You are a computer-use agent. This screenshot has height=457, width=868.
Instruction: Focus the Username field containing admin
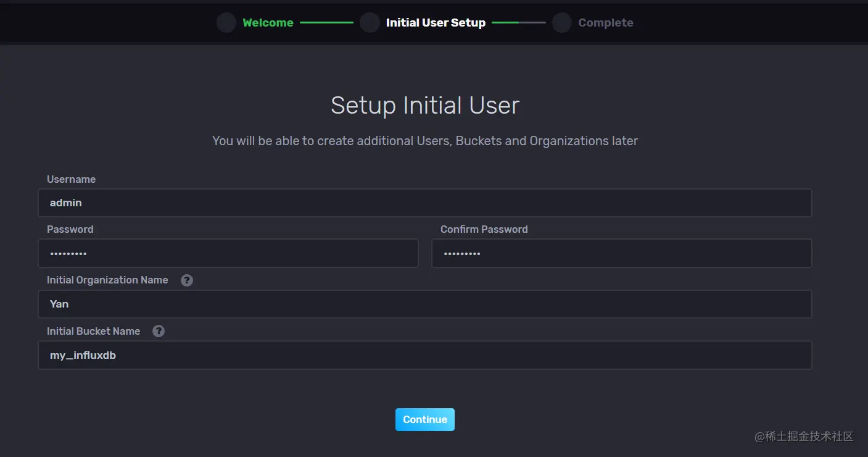click(x=425, y=203)
